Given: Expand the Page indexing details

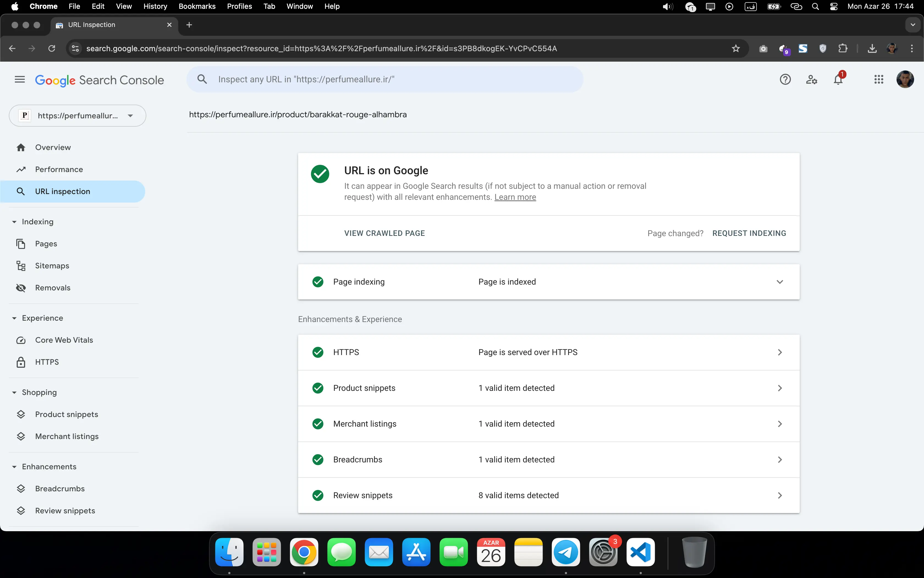Looking at the screenshot, I should pos(780,282).
